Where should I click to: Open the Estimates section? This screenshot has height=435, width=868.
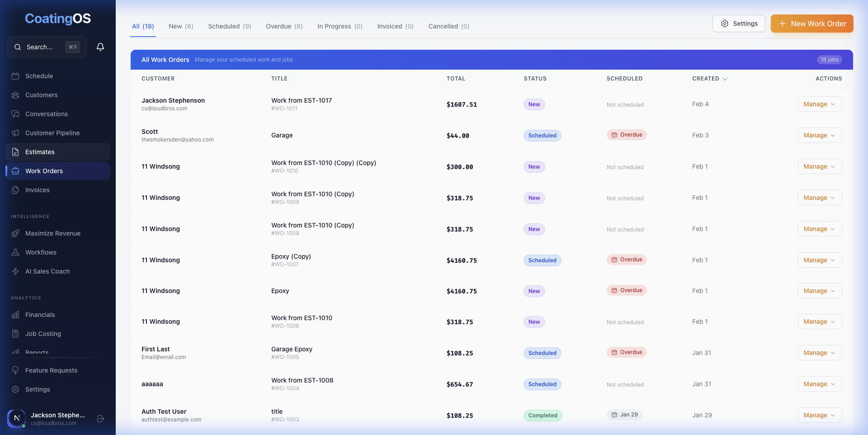coord(40,152)
